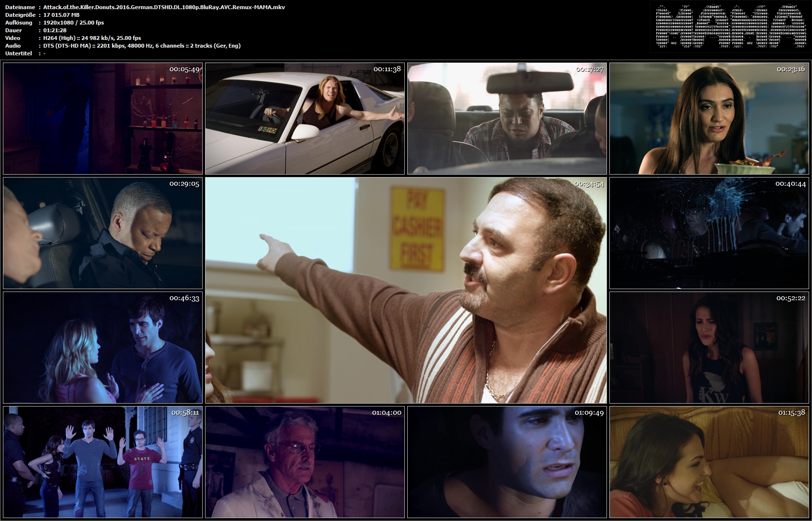Open the thumbnail at 00:46:33

(x=103, y=347)
